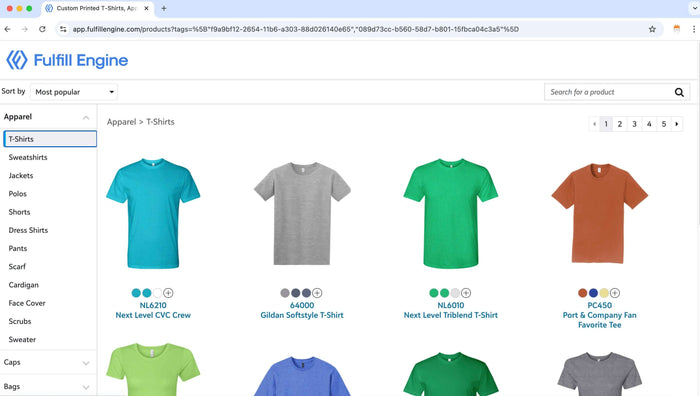The height and width of the screenshot is (396, 700).
Task: Choose the blue swatch for PC450
Action: point(593,293)
